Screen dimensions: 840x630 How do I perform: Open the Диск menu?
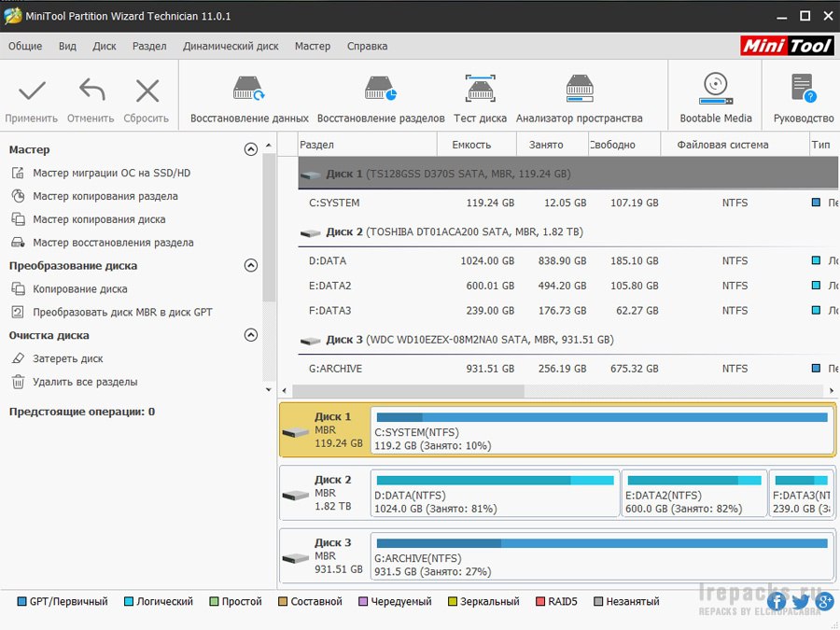104,46
